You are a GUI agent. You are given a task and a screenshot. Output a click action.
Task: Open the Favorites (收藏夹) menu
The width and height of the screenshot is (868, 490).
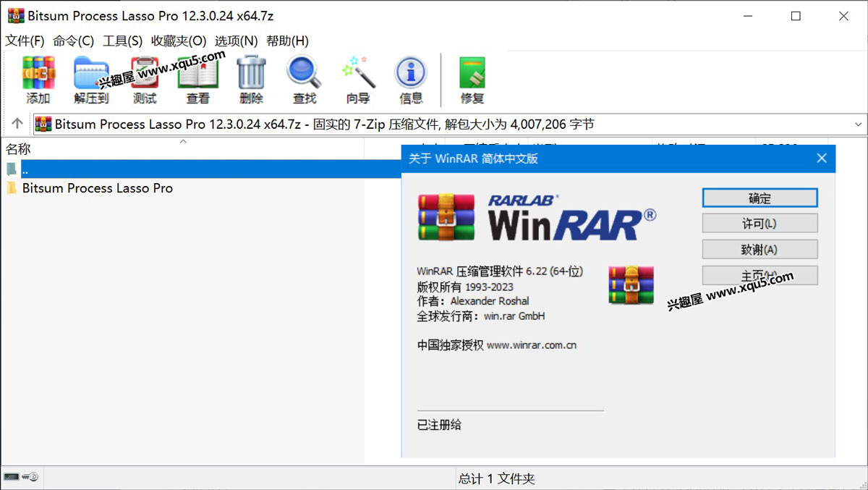tap(179, 41)
